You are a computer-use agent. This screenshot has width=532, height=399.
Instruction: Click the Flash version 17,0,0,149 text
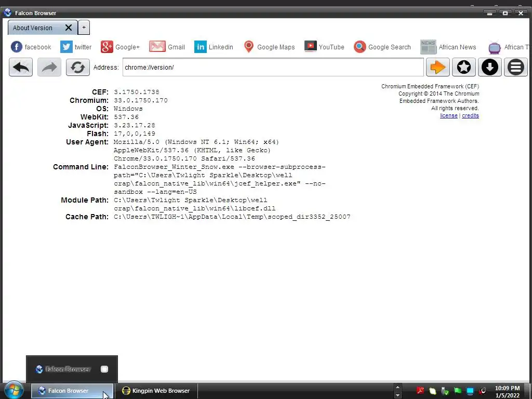[135, 134]
